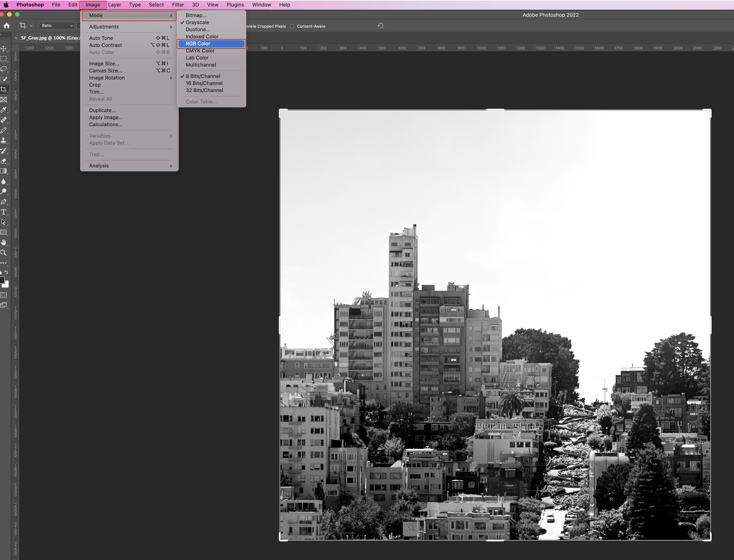
Task: Select the Move tool
Action: (4, 49)
